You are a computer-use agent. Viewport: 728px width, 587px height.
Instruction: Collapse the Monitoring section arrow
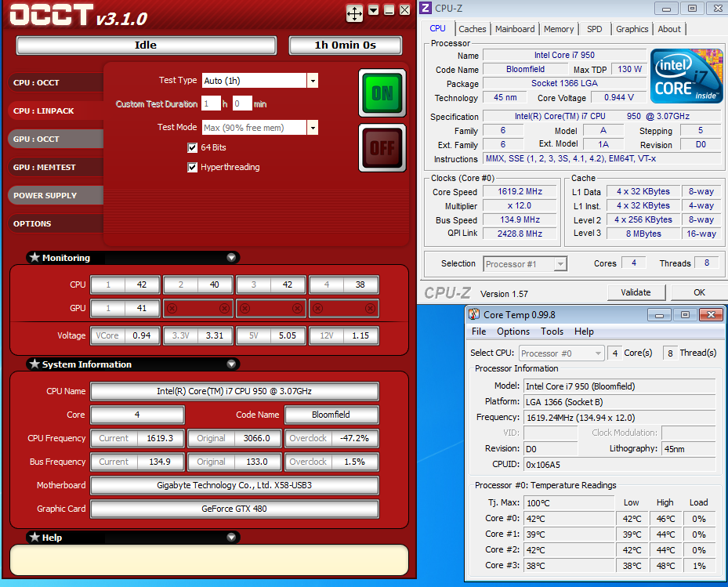click(x=231, y=257)
